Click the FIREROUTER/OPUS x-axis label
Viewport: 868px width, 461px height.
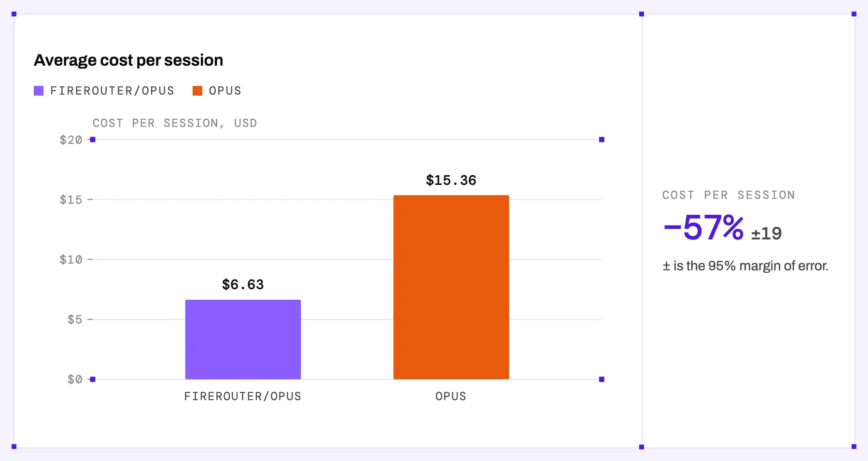(243, 396)
